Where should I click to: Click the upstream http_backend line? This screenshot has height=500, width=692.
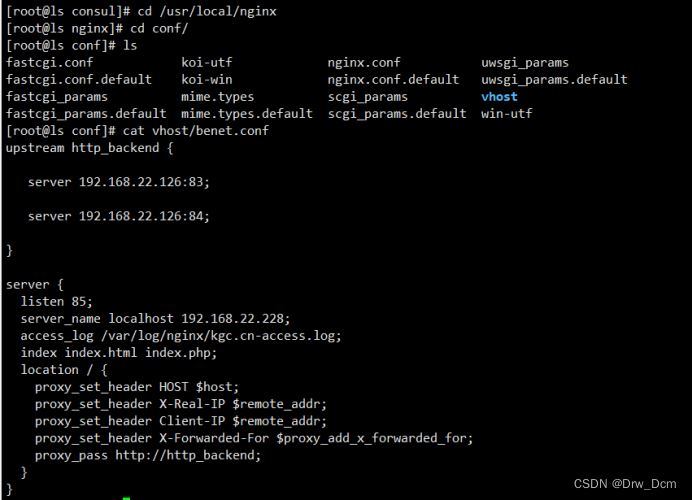90,148
